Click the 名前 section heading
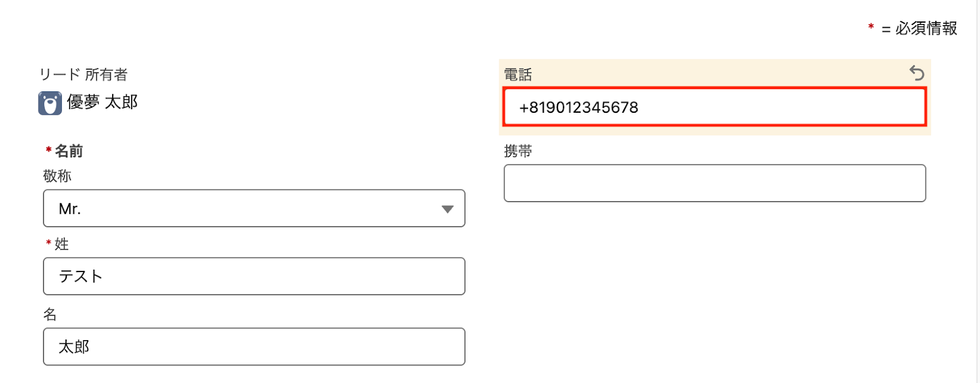Viewport: 980px width, 383px height. (x=69, y=151)
